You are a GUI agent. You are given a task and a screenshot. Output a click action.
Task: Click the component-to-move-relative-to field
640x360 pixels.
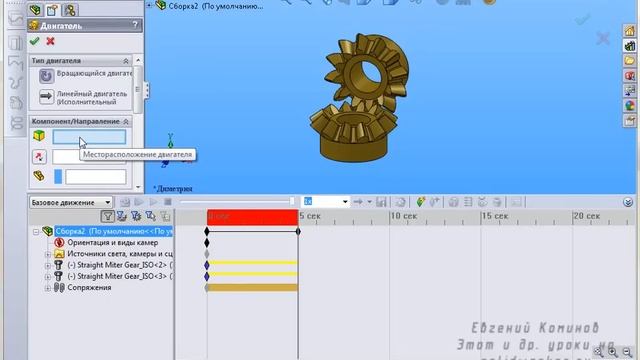[96, 177]
